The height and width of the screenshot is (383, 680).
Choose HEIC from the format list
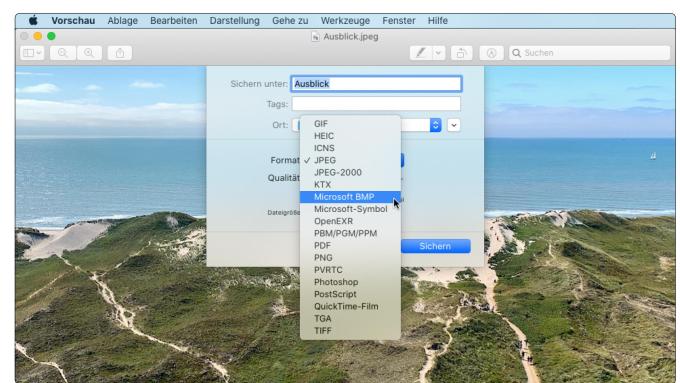tap(350, 136)
